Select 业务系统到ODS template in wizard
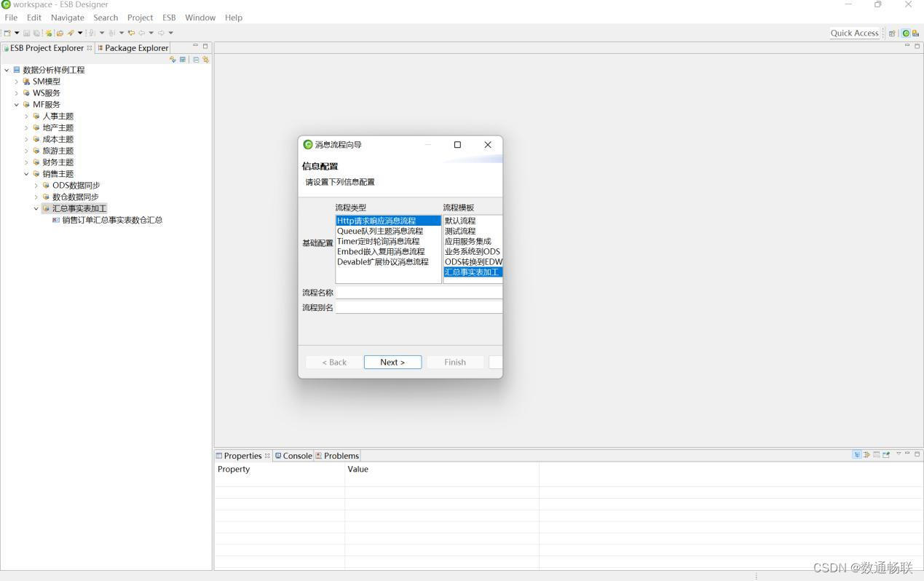924x581 pixels. (x=473, y=251)
